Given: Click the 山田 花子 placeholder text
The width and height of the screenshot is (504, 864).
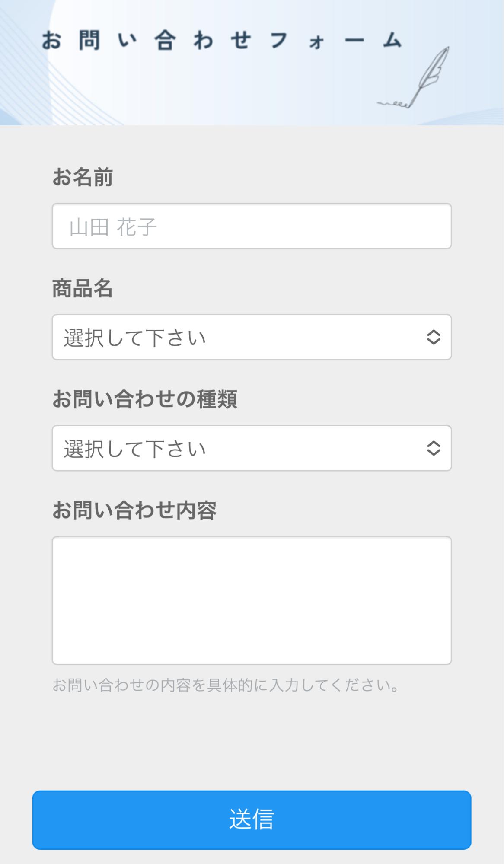Looking at the screenshot, I should tap(113, 227).
